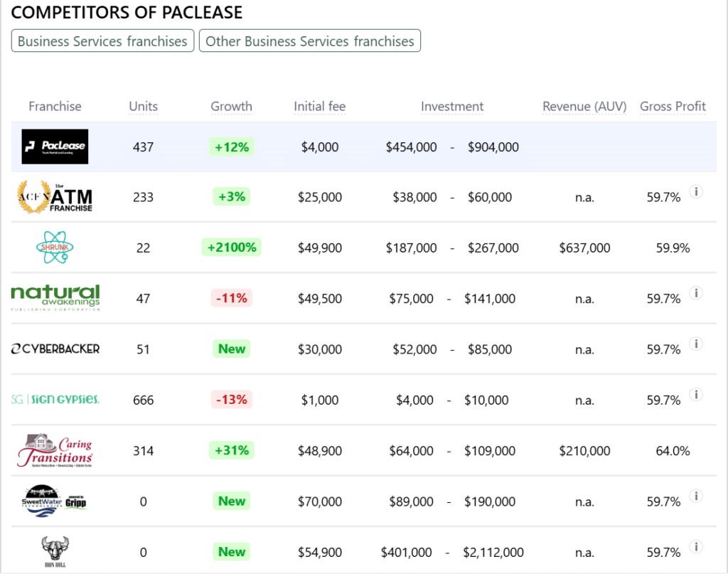This screenshot has height=574, width=728.
Task: Click info icon in ATM Franchise row
Action: [x=695, y=191]
